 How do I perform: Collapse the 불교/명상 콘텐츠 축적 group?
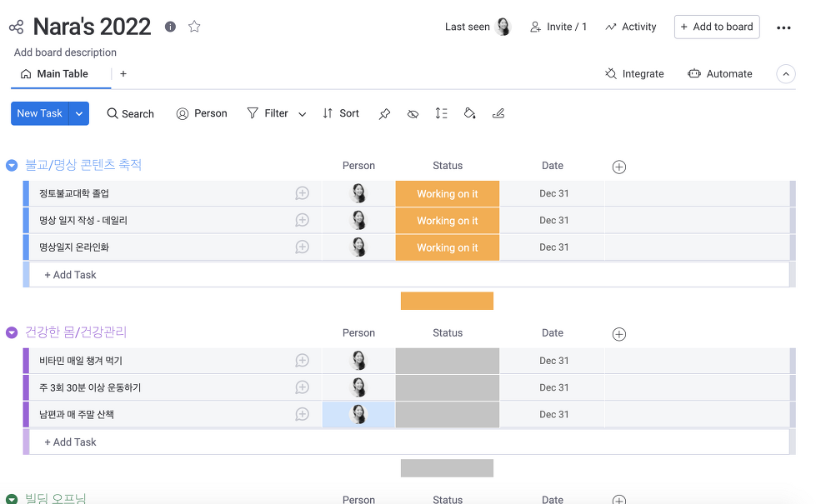coord(12,165)
